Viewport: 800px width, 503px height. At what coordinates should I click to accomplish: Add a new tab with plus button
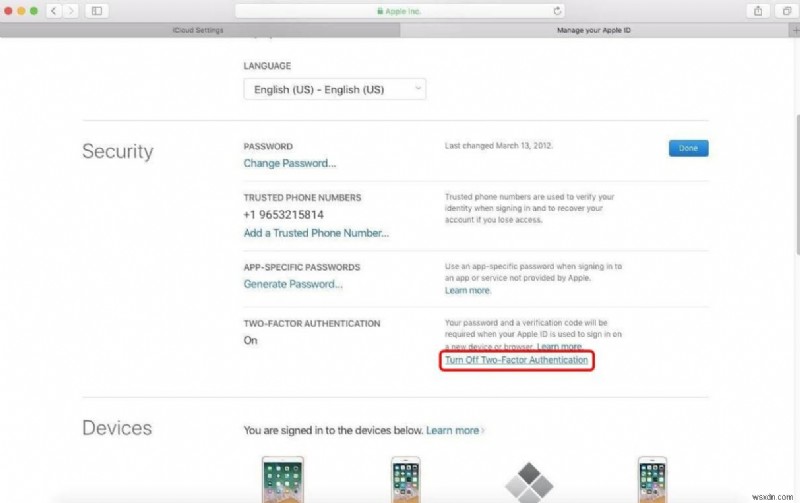[795, 30]
